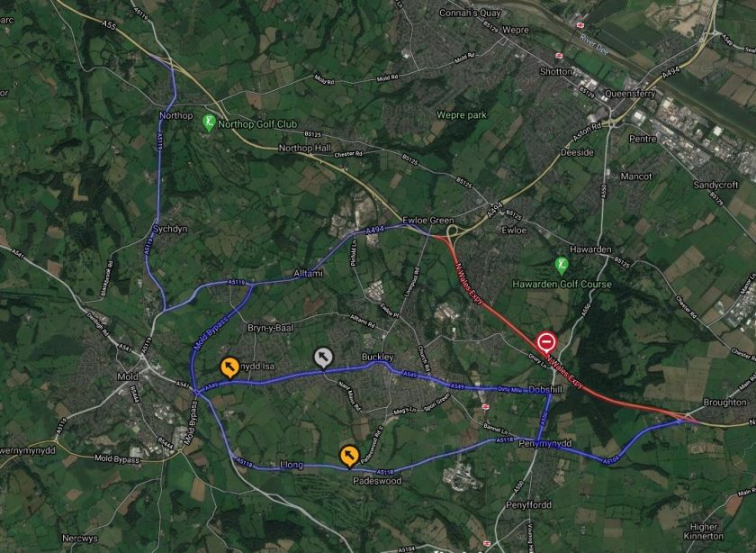Screen dimensions: 756x553
Task: Click the Ewloe Green label
Action: (x=427, y=220)
